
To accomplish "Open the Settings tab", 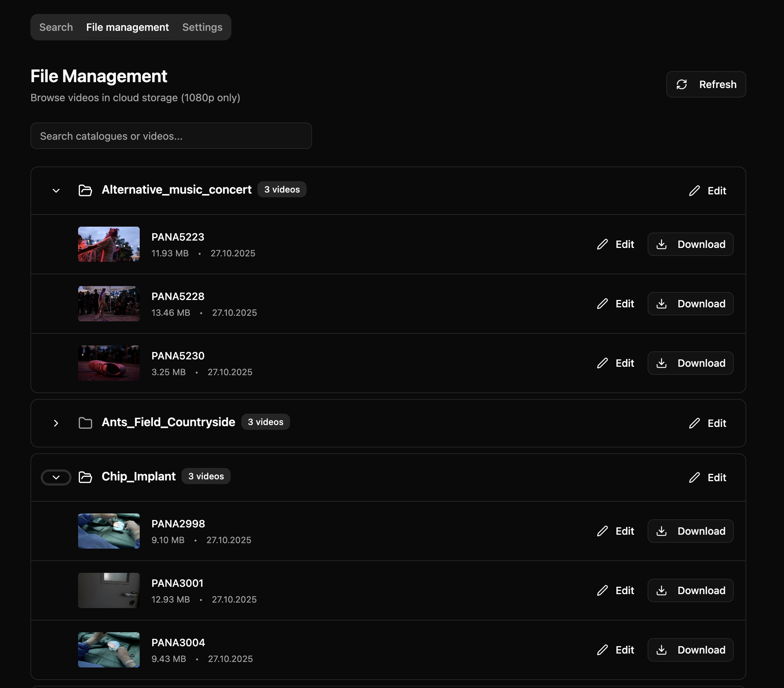I will click(x=202, y=27).
